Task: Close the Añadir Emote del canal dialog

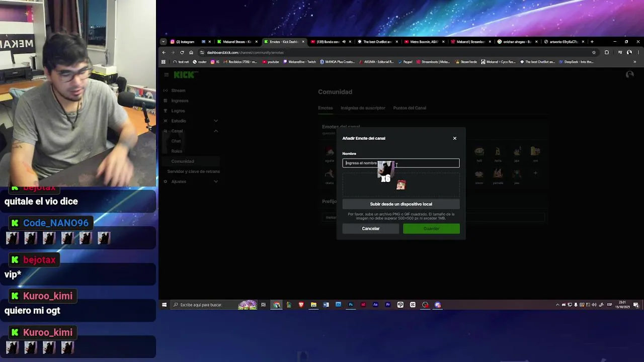Action: coord(454,138)
